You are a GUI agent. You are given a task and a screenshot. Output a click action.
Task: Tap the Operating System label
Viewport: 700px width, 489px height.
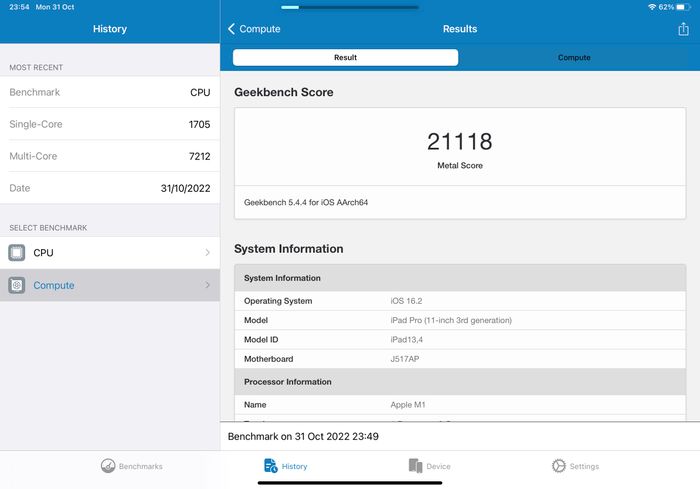pyautogui.click(x=278, y=301)
